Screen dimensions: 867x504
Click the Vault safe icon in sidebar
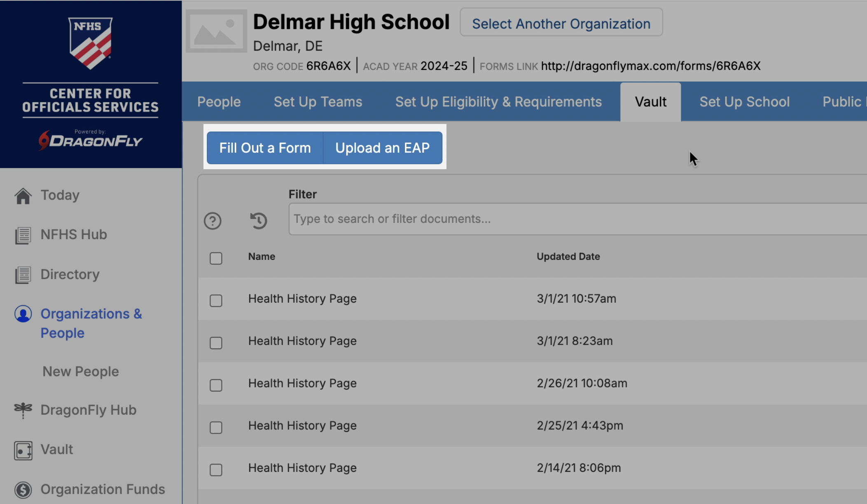[23, 450]
